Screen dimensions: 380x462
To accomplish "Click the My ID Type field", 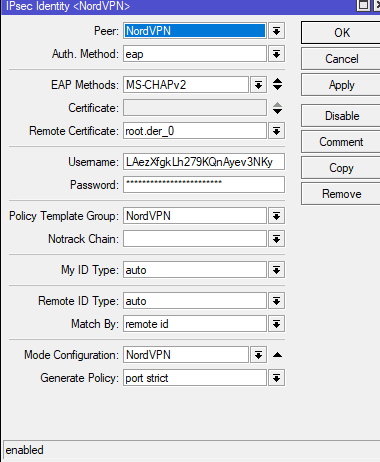I will (x=195, y=270).
